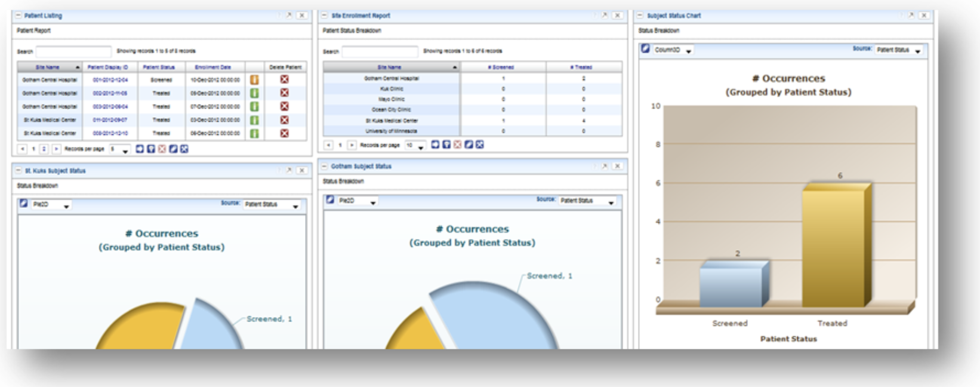Viewport: 980px width, 387px height.
Task: Open the Pie2D dropdown in St. Kuks Subject Status
Action: [51, 204]
